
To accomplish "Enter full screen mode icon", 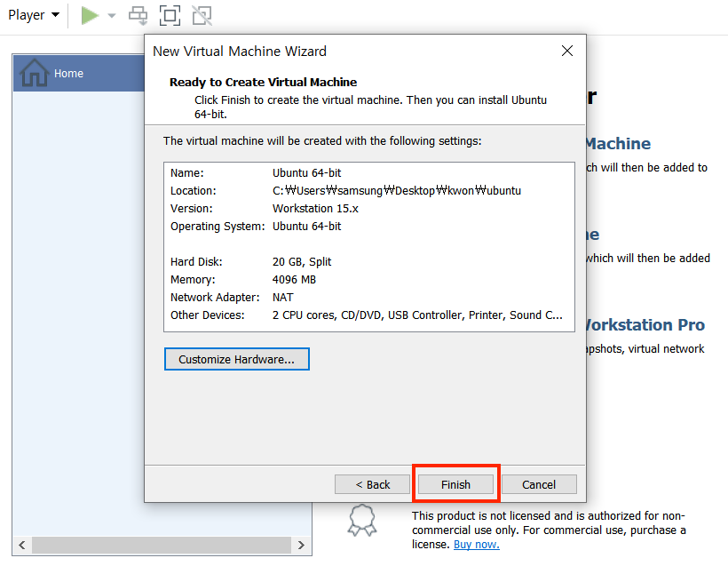I will [170, 15].
